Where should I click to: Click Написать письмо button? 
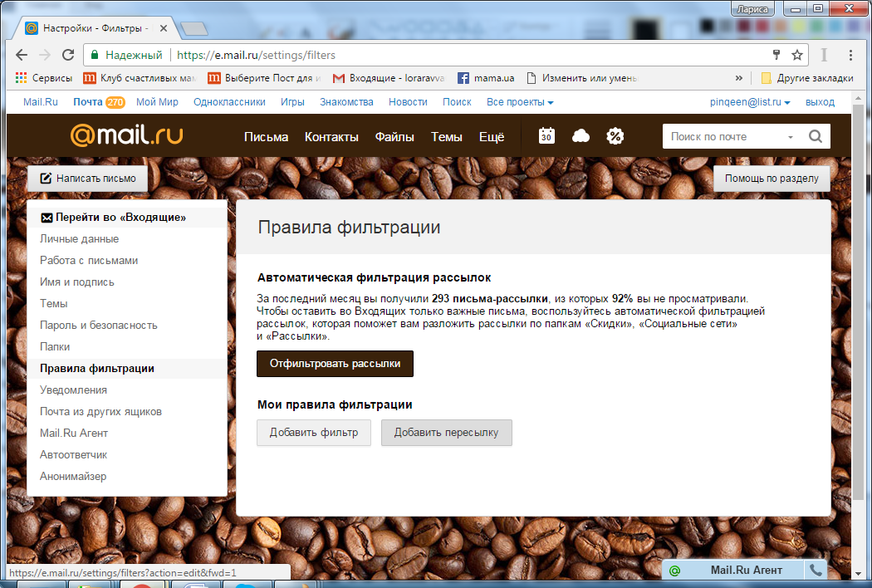pos(87,179)
